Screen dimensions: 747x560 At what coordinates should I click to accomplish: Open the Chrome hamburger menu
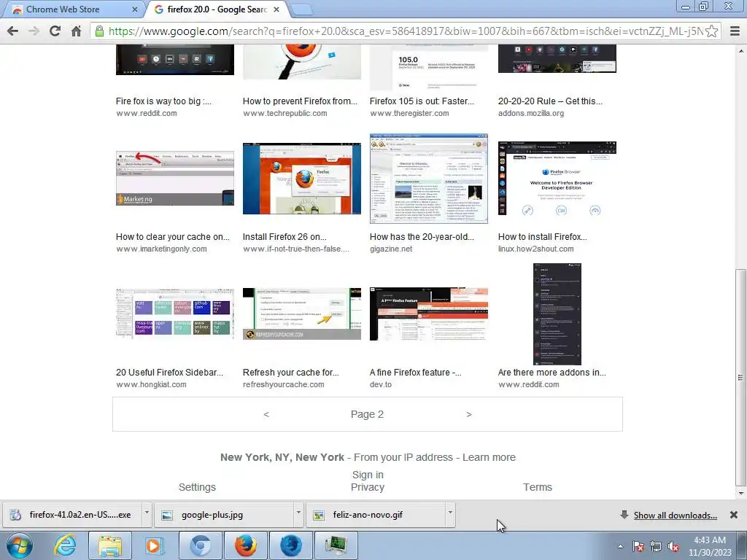click(x=735, y=31)
